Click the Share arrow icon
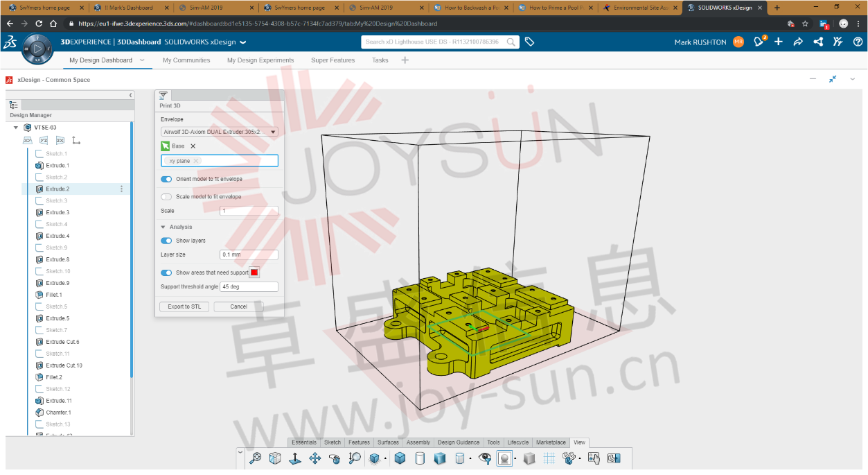This screenshot has height=475, width=868. pos(798,42)
